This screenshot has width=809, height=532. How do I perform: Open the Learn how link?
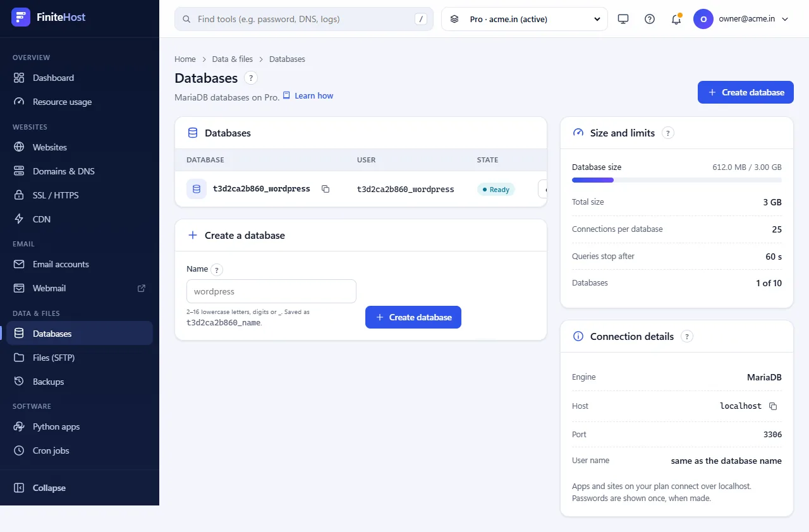(308, 96)
